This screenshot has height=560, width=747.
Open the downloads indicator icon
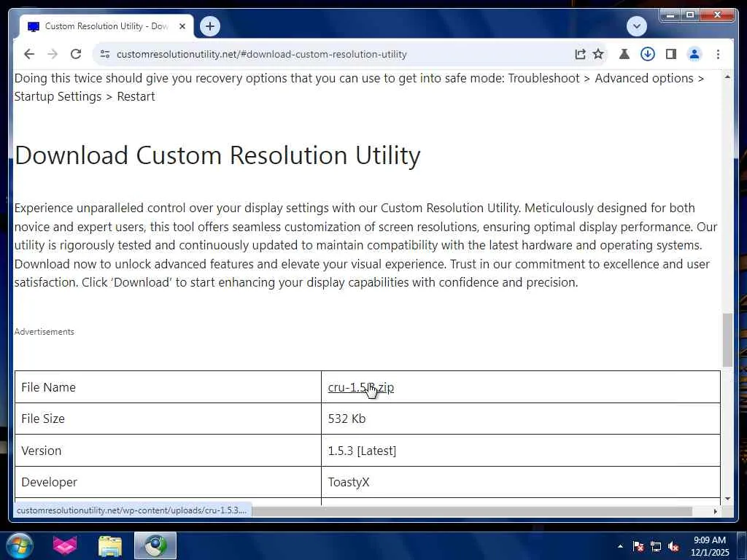pos(648,54)
